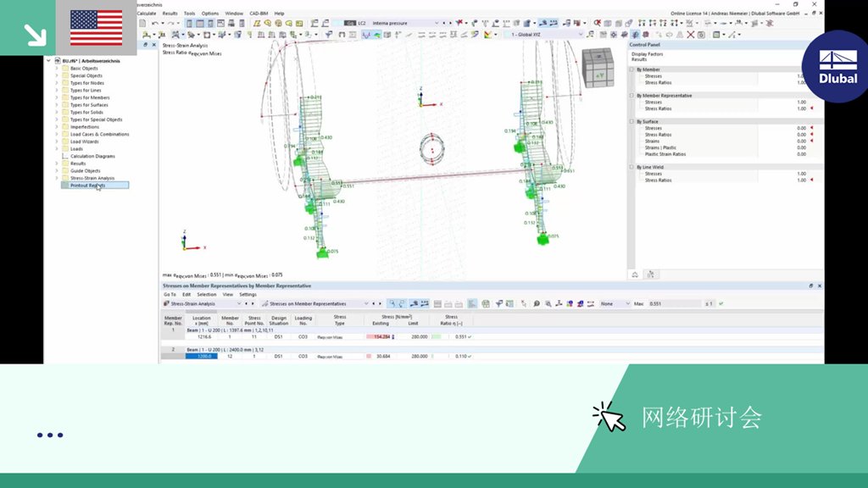
Task: Click the X-axis node numbering icon
Action: (x=641, y=23)
